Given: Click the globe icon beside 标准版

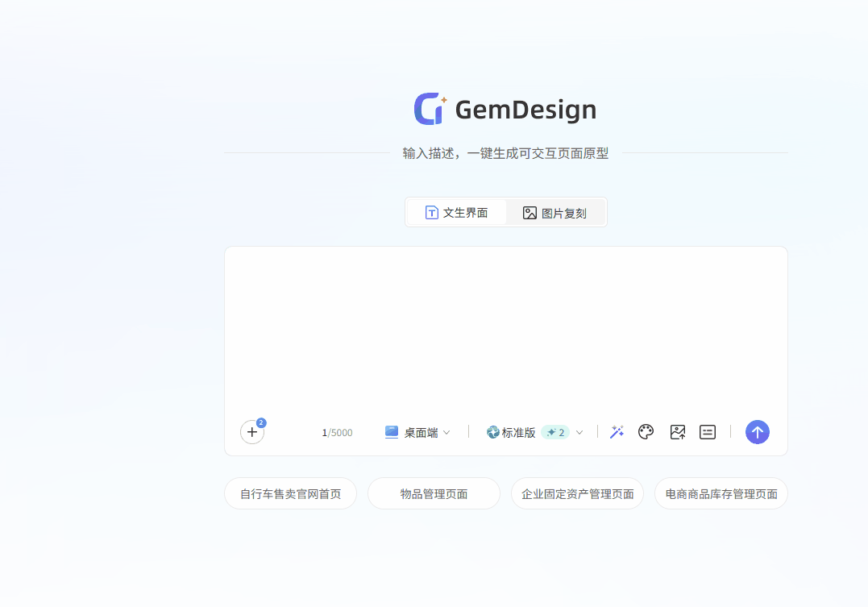Looking at the screenshot, I should (x=493, y=432).
